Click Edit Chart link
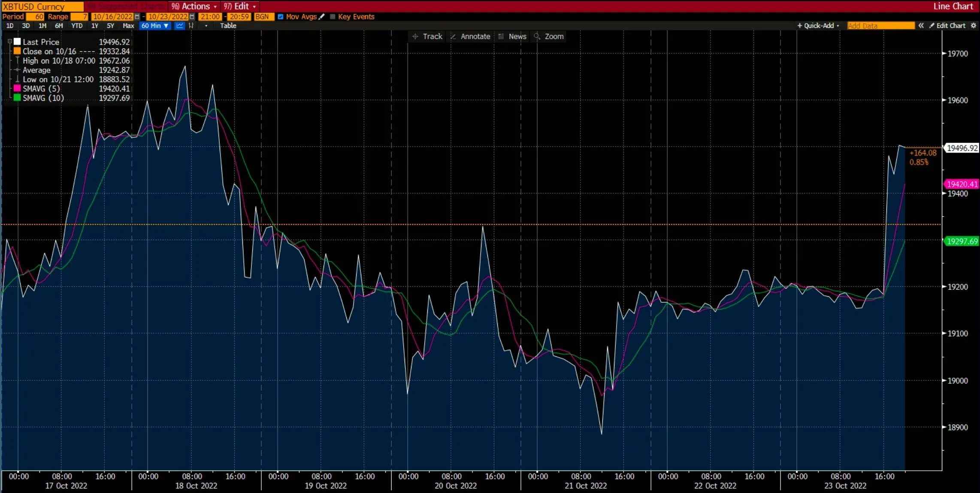The width and height of the screenshot is (980, 493). coord(949,26)
